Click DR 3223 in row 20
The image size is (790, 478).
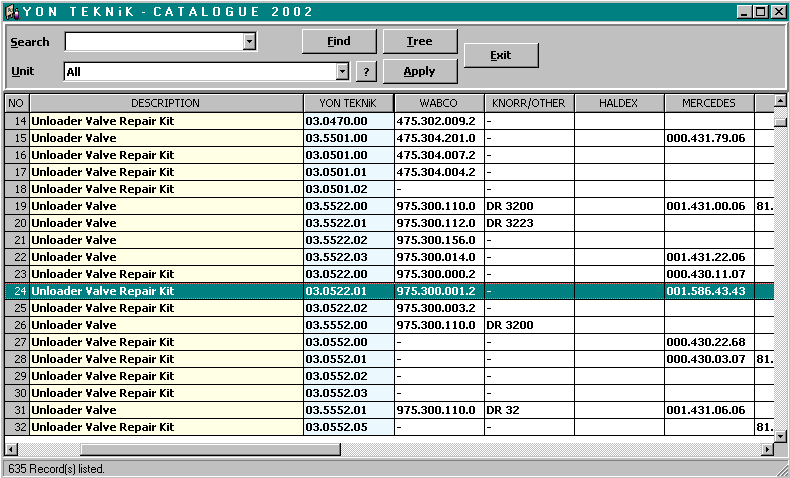pos(510,223)
